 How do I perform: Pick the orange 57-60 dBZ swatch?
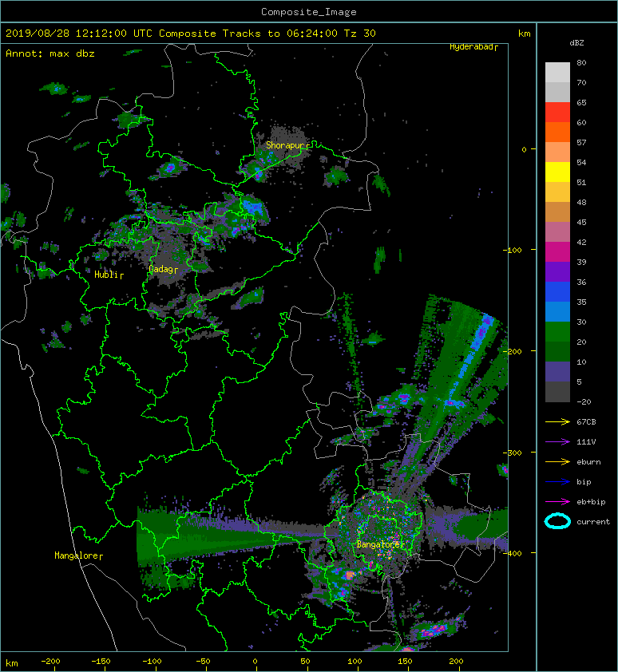click(557, 132)
